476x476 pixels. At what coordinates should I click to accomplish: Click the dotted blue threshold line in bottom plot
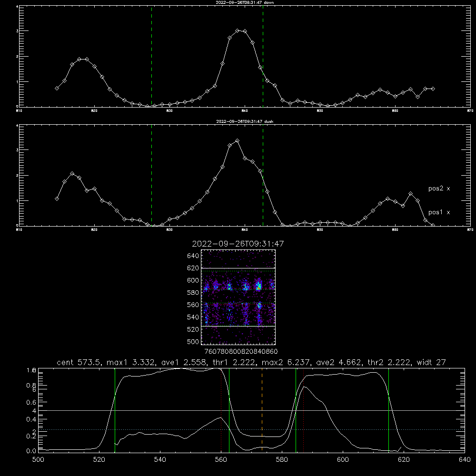pyautogui.click(x=251, y=429)
